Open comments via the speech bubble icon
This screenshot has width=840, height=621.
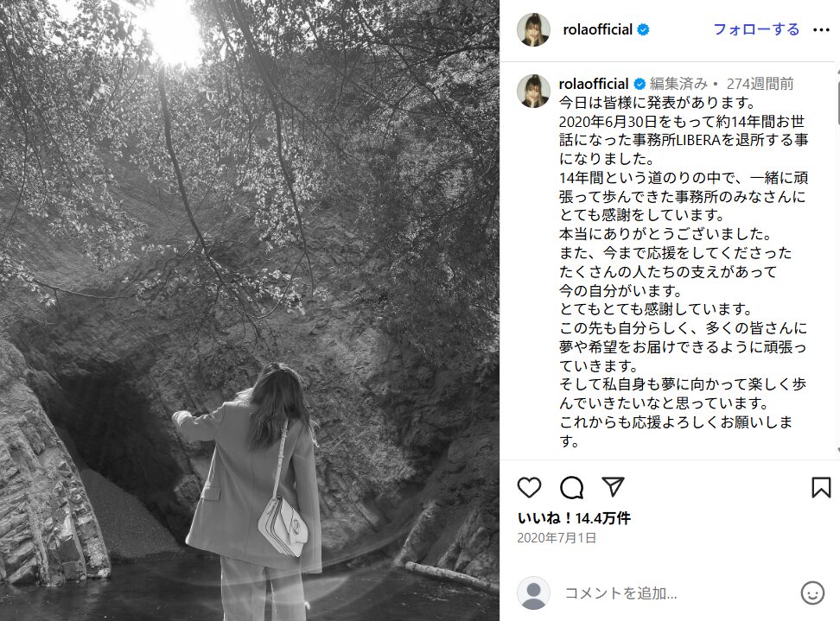point(571,488)
